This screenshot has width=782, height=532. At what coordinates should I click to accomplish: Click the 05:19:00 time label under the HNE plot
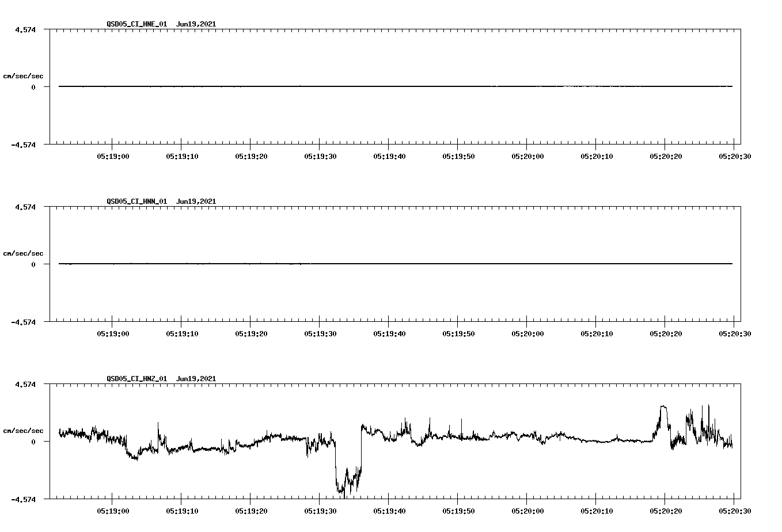point(113,157)
